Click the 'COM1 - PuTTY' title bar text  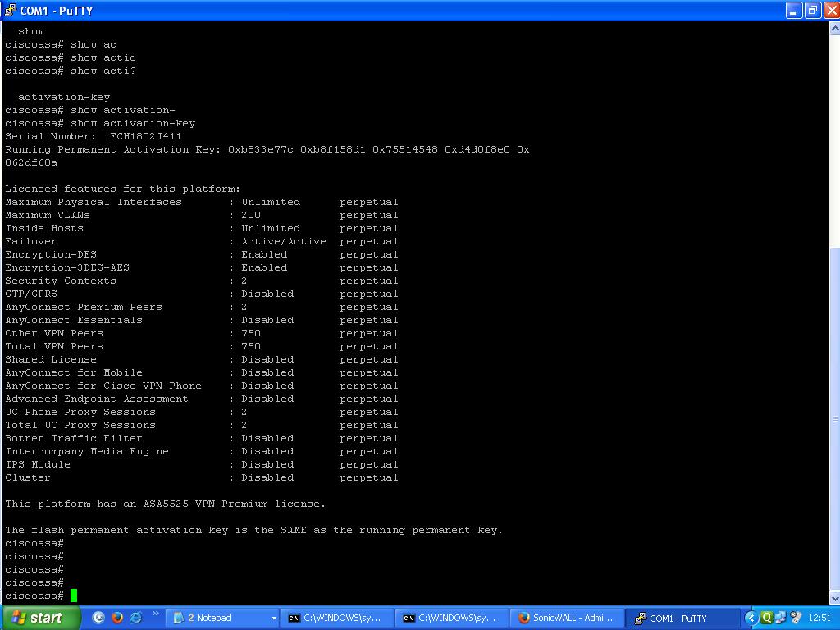(57, 11)
